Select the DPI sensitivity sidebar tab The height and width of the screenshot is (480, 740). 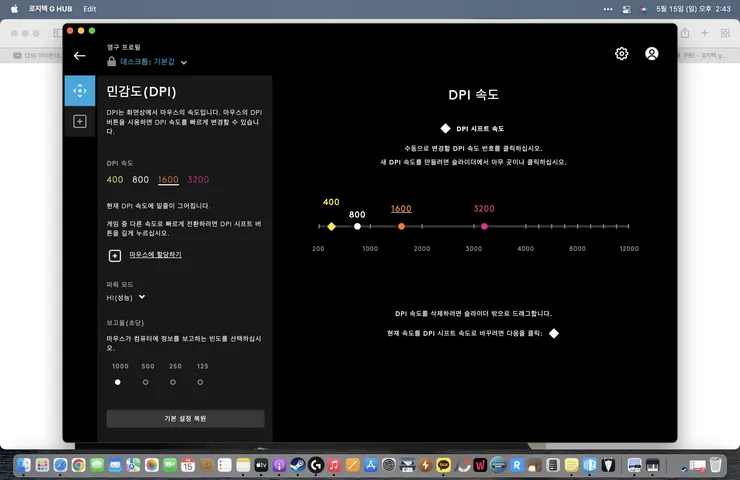[80, 91]
